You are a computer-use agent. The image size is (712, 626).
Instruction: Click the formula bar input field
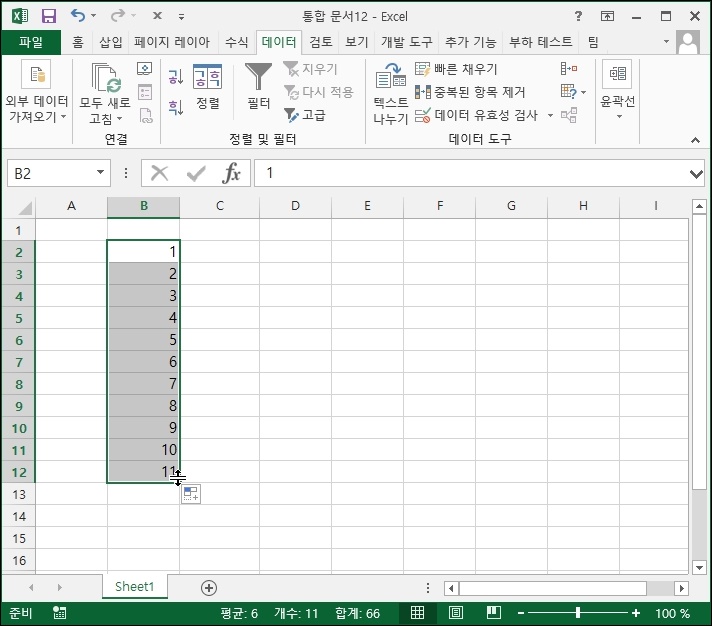[x=470, y=173]
